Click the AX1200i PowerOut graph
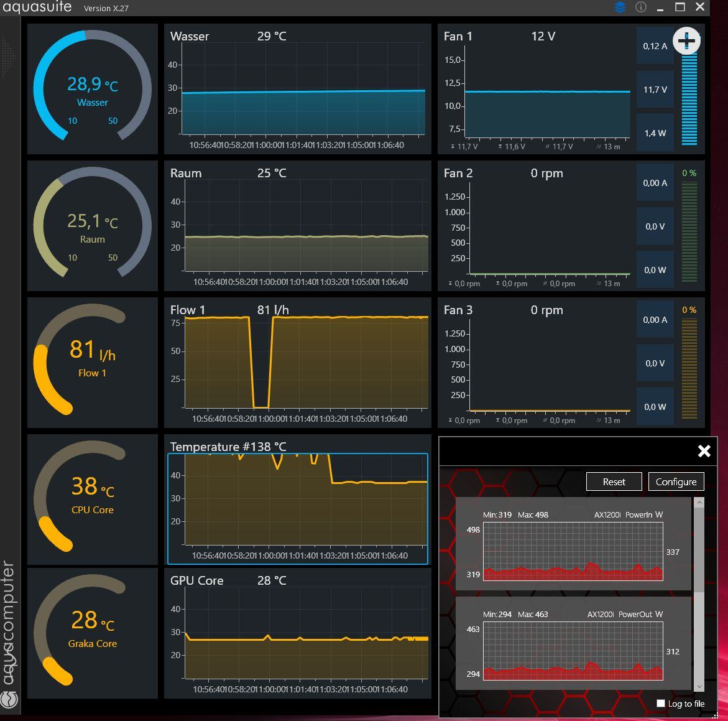728x721 pixels. (573, 651)
